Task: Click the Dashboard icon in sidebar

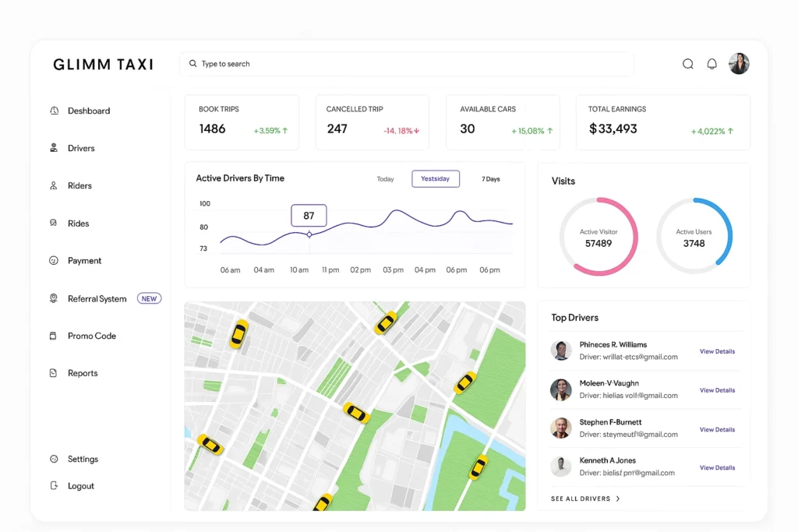Action: point(54,111)
